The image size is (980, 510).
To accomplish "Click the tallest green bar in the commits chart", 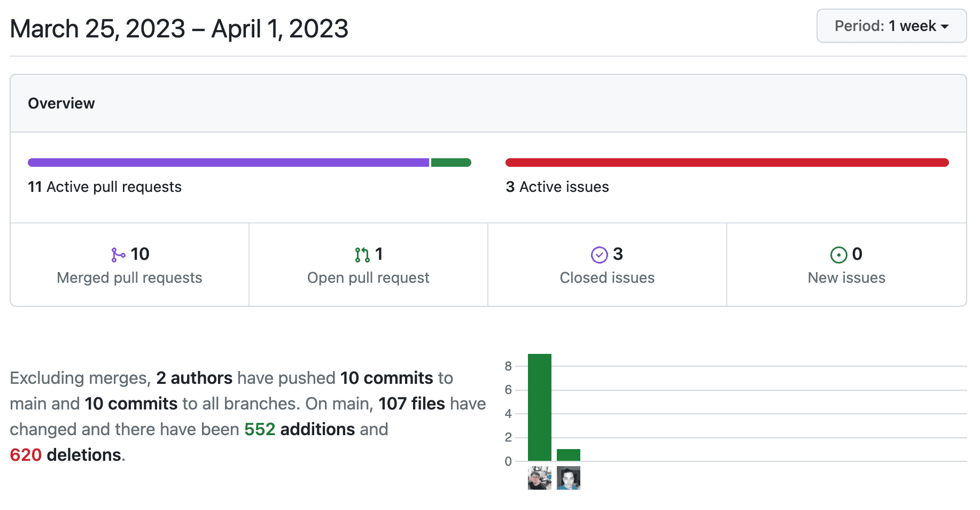I will 539,407.
